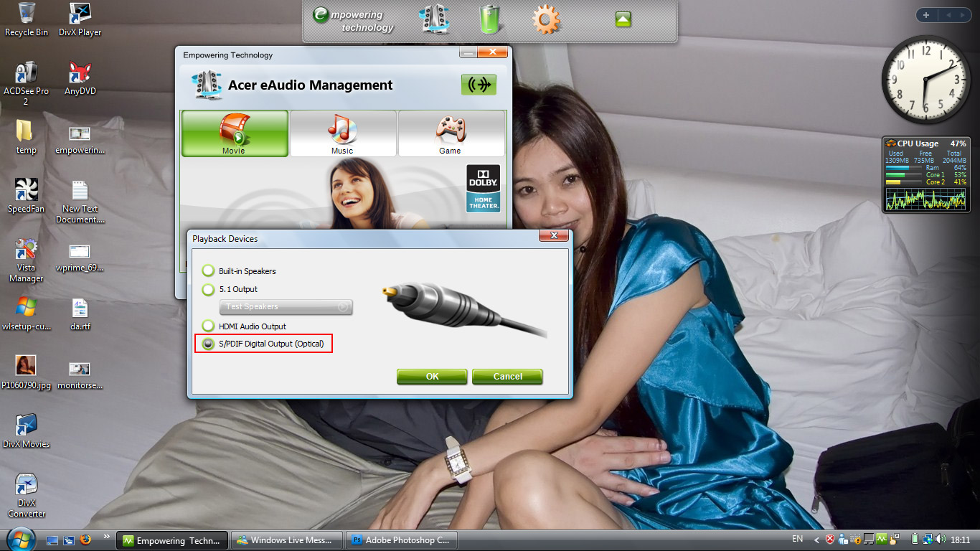This screenshot has width=980, height=551.
Task: Select the Recycle Bin desktop icon
Action: 27,19
